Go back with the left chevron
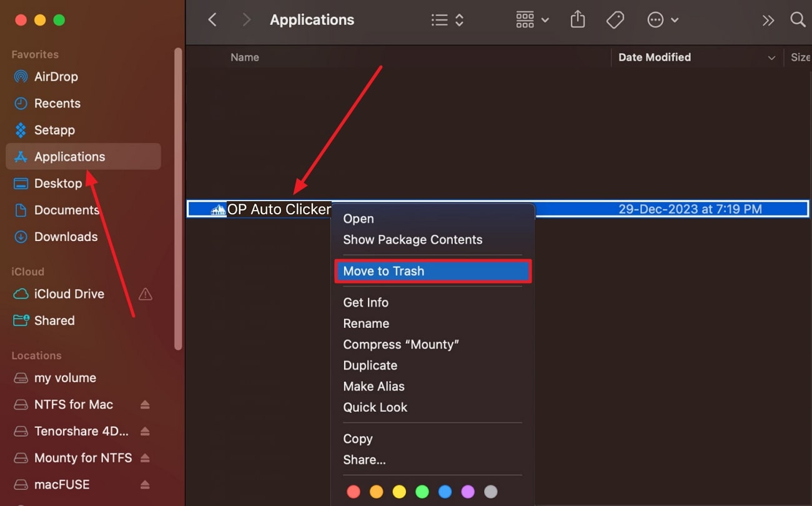This screenshot has height=506, width=812. [212, 20]
